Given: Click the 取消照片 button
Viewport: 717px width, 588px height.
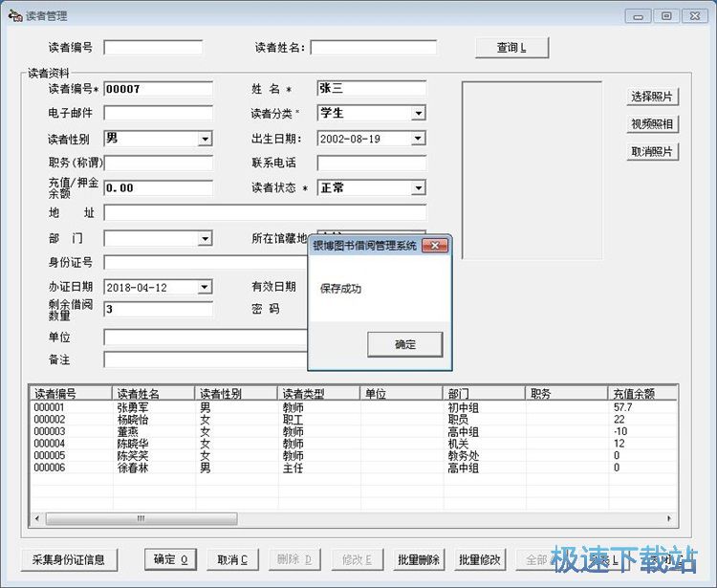Looking at the screenshot, I should tap(652, 151).
